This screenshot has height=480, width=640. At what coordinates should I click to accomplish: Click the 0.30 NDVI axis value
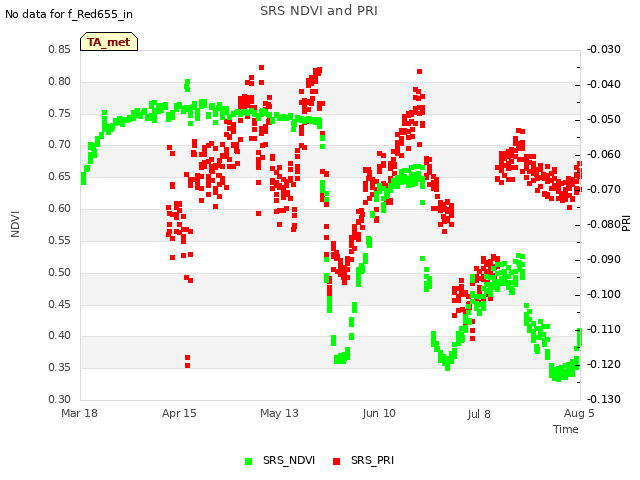60,399
